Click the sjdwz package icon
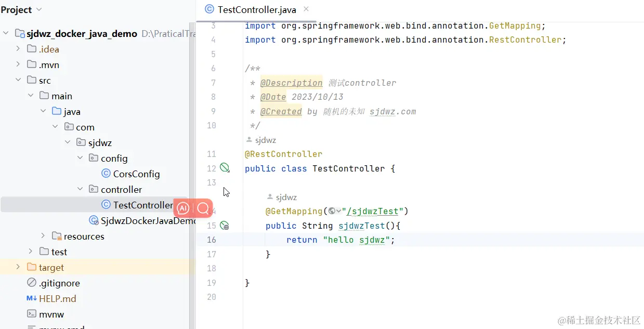644x329 pixels. (82, 142)
